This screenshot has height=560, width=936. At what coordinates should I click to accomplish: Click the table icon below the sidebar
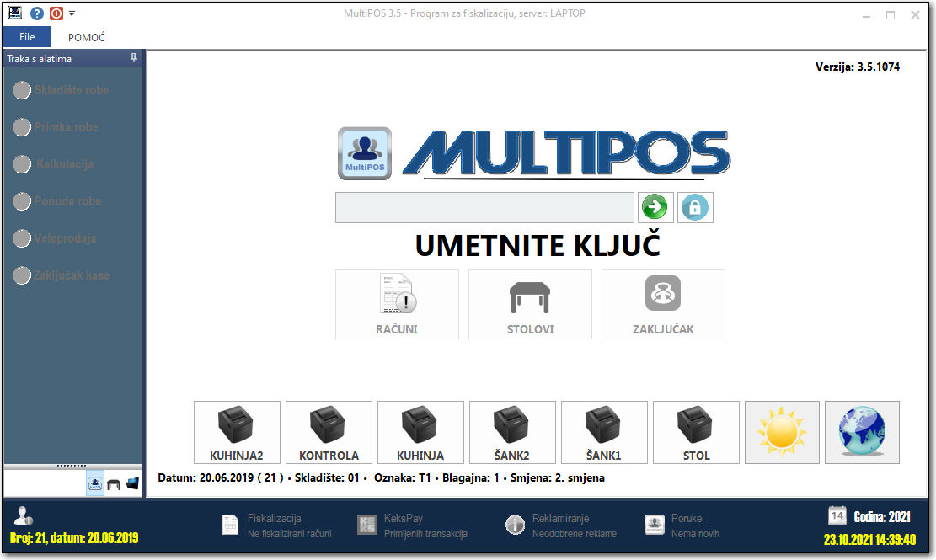pyautogui.click(x=114, y=484)
